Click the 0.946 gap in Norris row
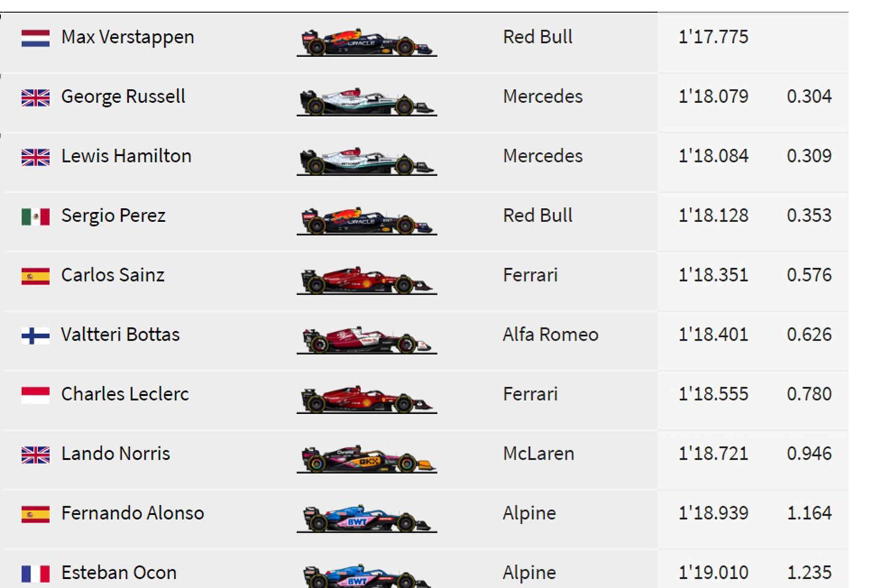882x588 pixels. 809,454
